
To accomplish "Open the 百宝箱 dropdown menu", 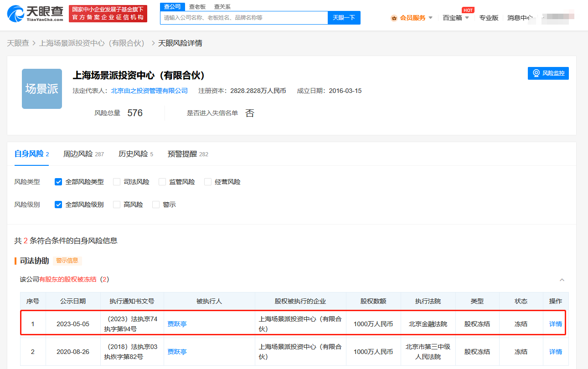I will pos(456,18).
